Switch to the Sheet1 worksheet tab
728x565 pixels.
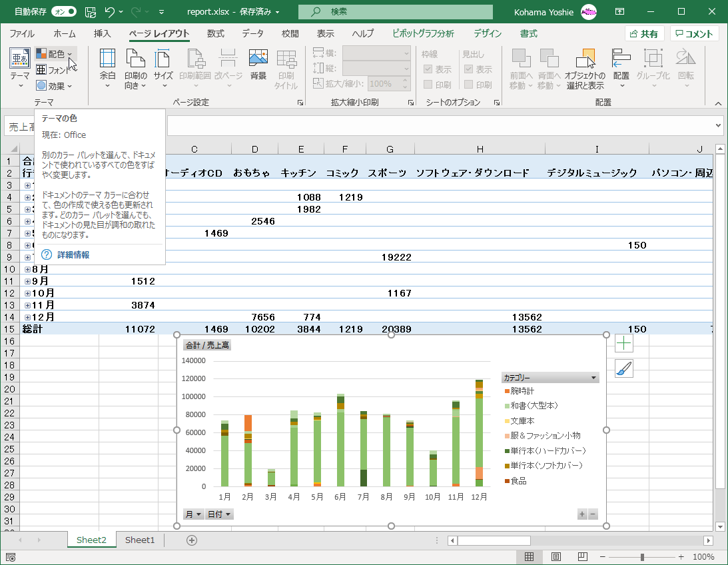point(140,540)
